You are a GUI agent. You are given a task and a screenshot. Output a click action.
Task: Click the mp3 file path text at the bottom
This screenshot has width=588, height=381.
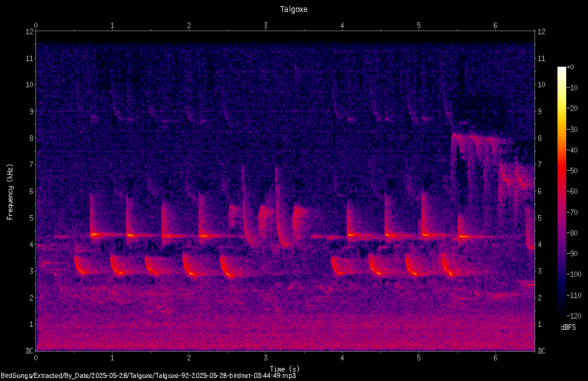tap(148, 375)
